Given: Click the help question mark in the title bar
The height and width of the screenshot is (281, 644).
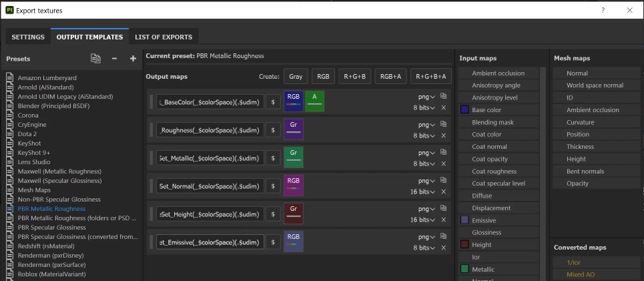Looking at the screenshot, I should tap(603, 10).
